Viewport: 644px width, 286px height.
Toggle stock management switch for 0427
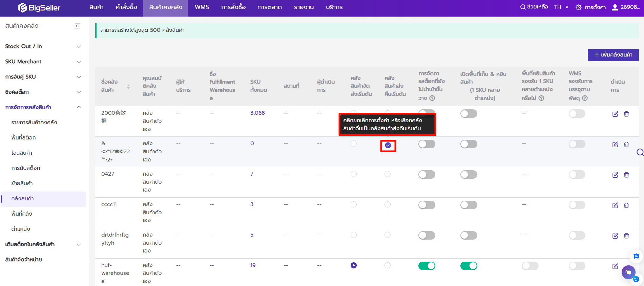pos(427,175)
